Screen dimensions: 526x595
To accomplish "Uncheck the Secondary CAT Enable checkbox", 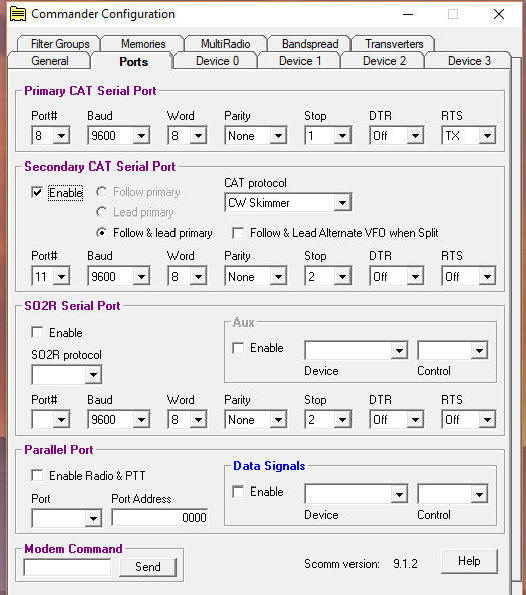I will click(x=37, y=192).
